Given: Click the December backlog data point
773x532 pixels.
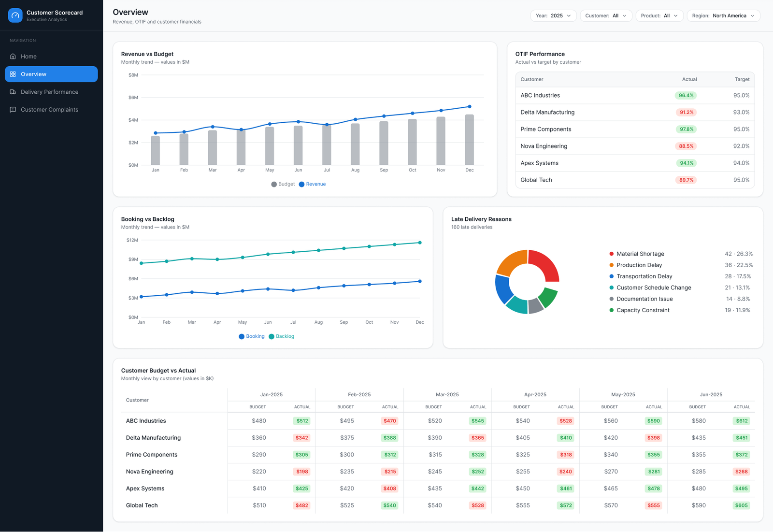Looking at the screenshot, I should pyautogui.click(x=420, y=243).
